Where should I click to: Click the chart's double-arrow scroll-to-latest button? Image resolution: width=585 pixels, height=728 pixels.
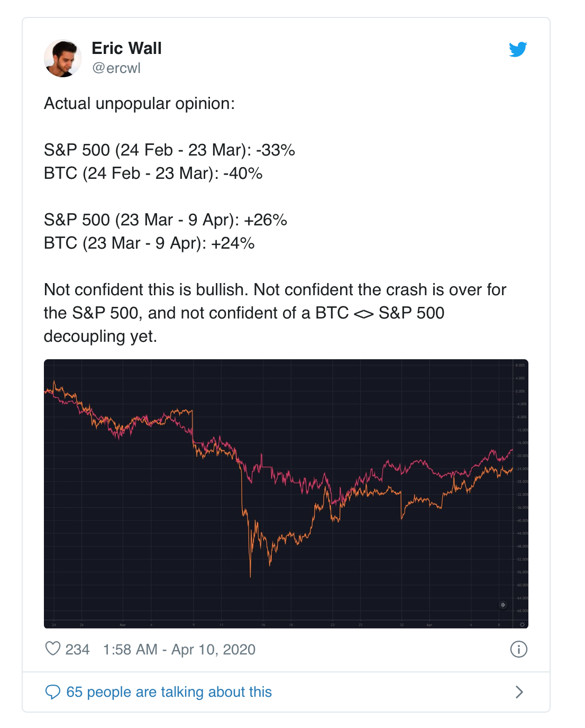click(x=503, y=605)
